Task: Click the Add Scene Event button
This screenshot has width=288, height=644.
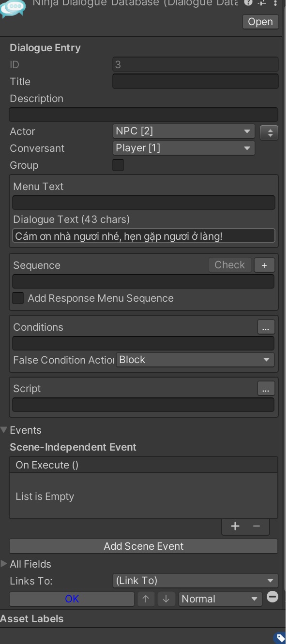Action: coord(143,546)
